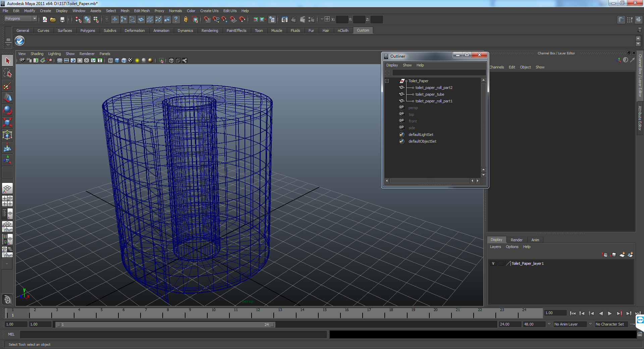
Task: Toggle snap to grids magnet
Action: click(x=207, y=19)
